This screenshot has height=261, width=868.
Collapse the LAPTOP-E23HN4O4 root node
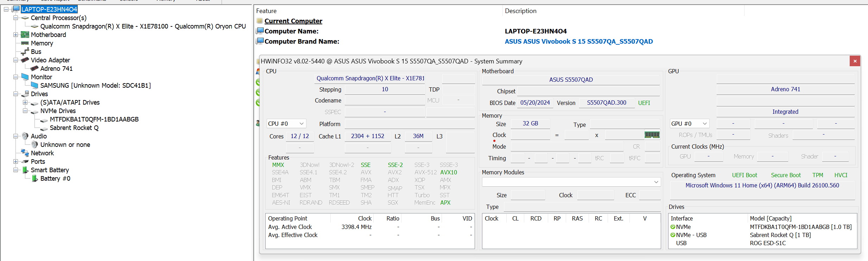(x=6, y=9)
